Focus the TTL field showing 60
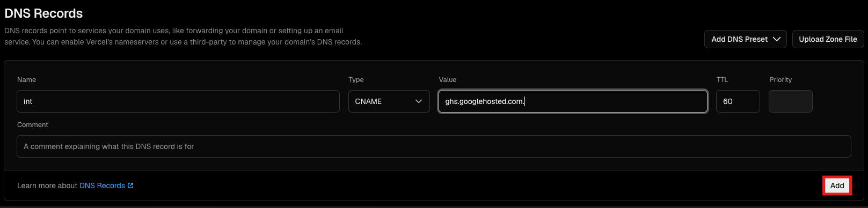Viewport: 868px width, 208px height. [x=738, y=101]
